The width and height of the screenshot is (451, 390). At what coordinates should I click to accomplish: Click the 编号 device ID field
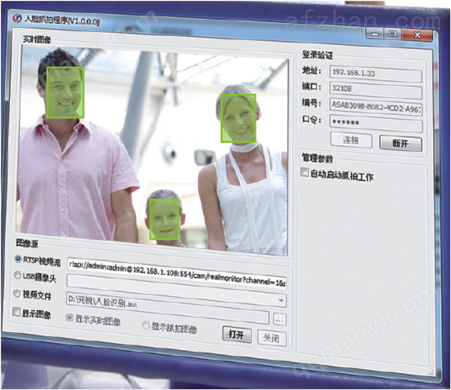pyautogui.click(x=376, y=107)
